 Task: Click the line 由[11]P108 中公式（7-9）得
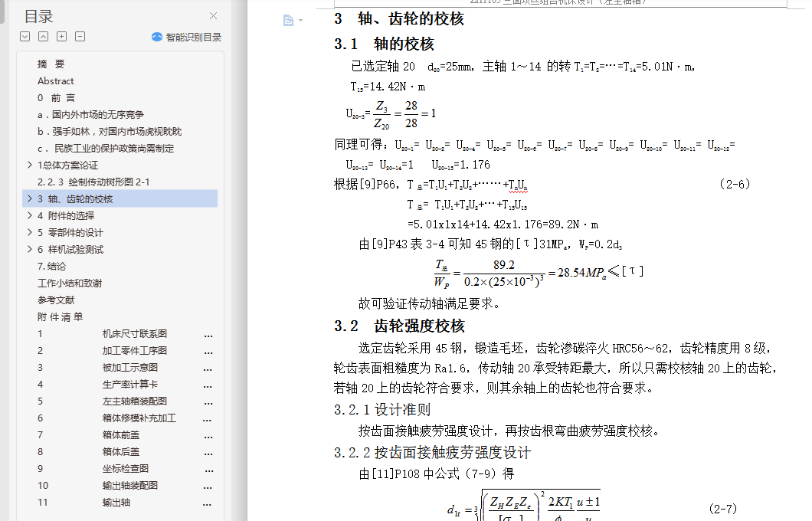point(437,473)
